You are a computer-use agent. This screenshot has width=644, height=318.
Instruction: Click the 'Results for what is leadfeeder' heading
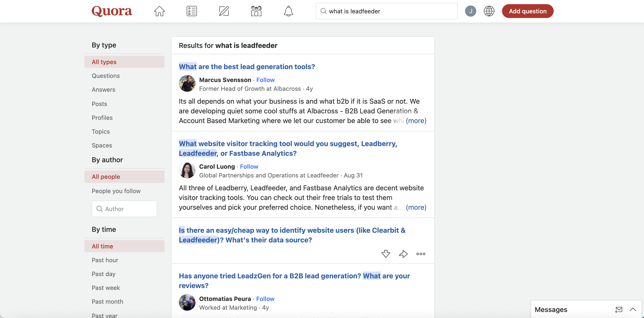coord(228,45)
